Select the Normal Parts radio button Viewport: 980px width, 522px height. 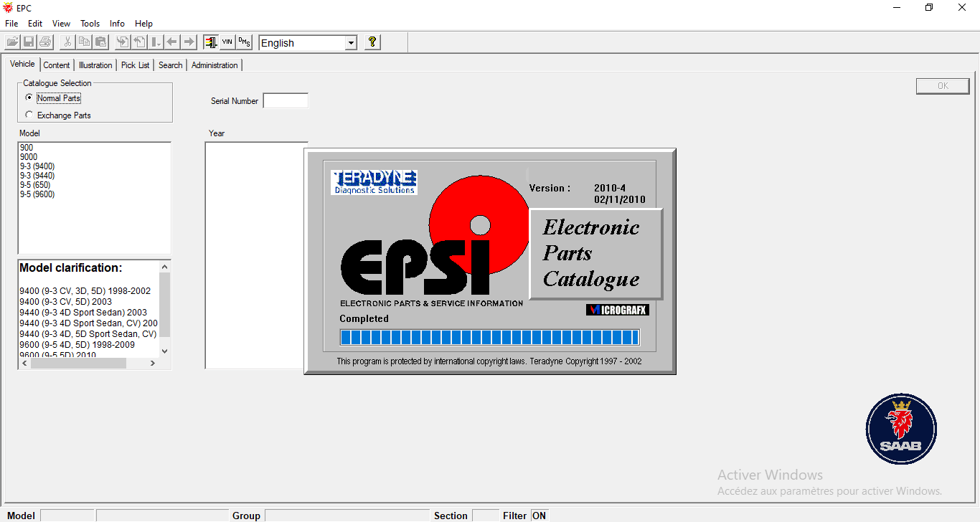pos(28,98)
